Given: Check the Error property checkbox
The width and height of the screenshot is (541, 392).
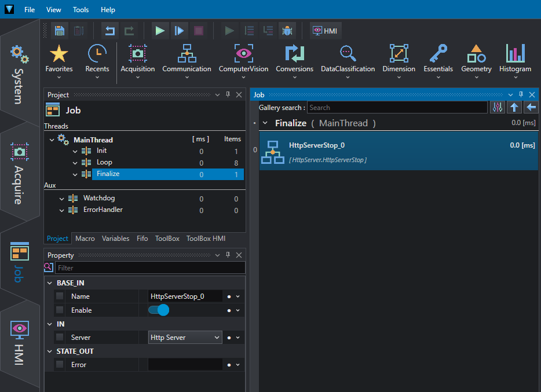Looking at the screenshot, I should click(x=60, y=364).
